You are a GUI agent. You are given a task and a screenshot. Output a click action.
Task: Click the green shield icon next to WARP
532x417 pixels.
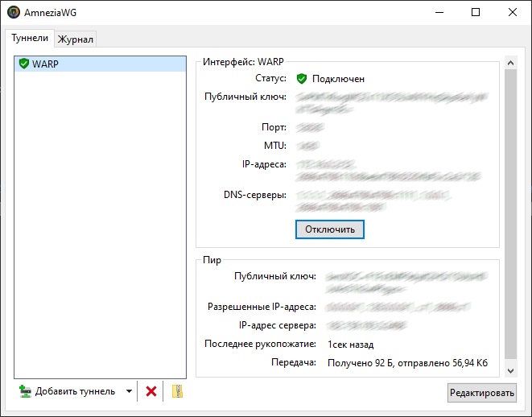pyautogui.click(x=24, y=64)
